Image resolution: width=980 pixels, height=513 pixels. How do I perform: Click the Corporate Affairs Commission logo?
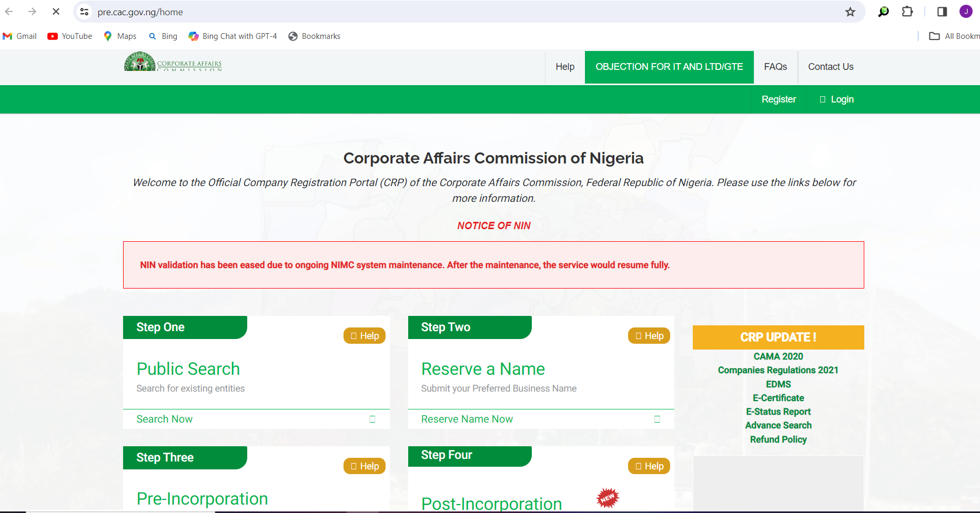click(173, 63)
